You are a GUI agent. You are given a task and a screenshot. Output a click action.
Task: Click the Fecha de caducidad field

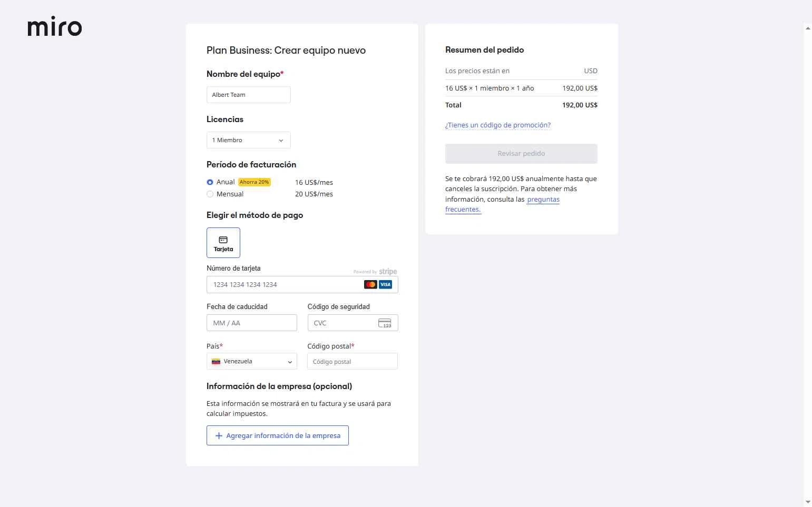[251, 323]
